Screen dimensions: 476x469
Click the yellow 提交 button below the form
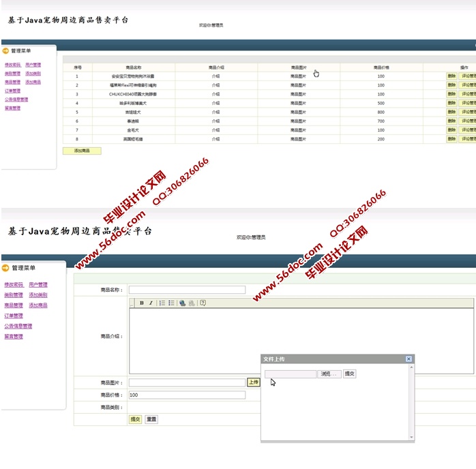135,419
